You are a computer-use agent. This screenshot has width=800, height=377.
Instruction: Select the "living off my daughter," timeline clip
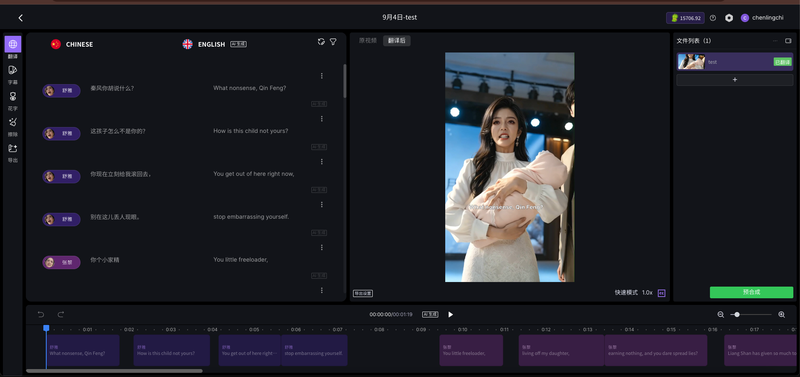point(561,350)
